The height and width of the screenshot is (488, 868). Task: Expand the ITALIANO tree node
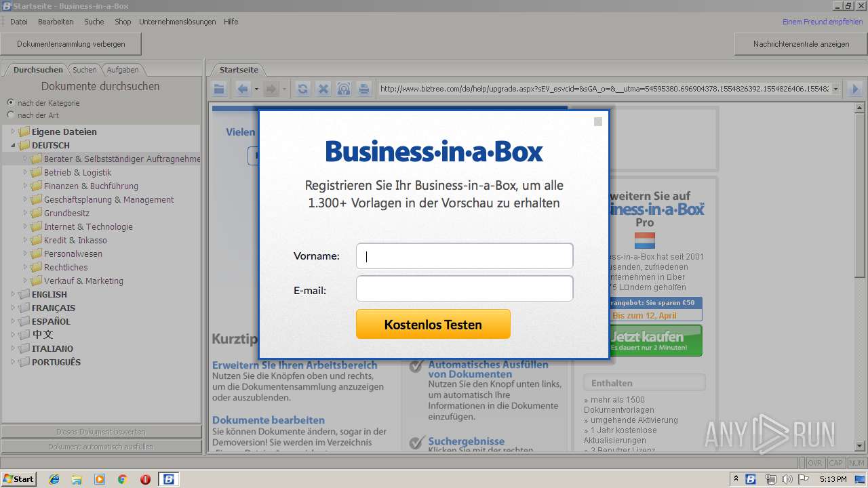click(13, 348)
